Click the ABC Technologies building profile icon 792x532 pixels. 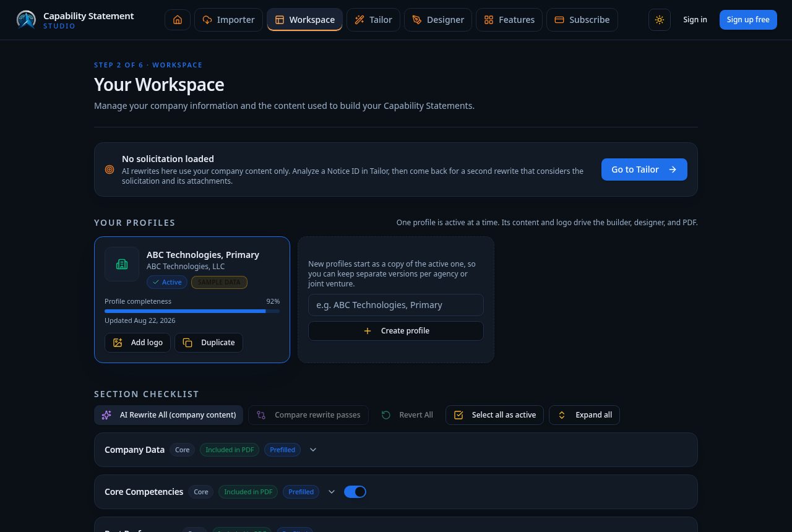tap(122, 264)
